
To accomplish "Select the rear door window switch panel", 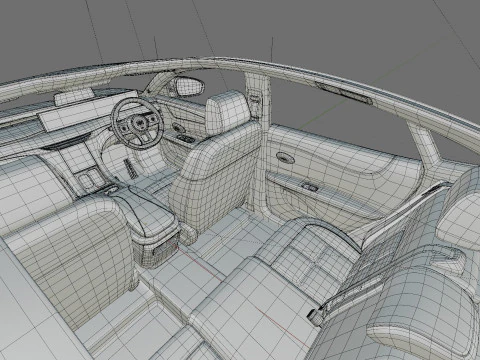I will click(309, 187).
